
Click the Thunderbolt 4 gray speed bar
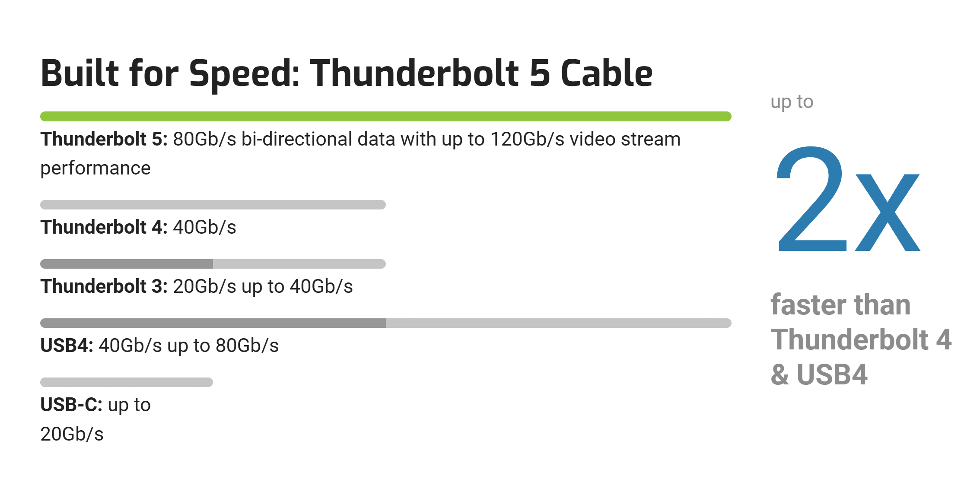coord(213,205)
